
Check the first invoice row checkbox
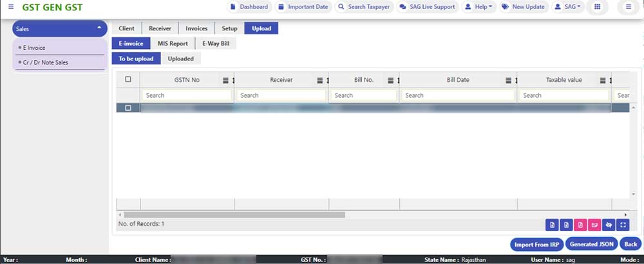point(128,108)
